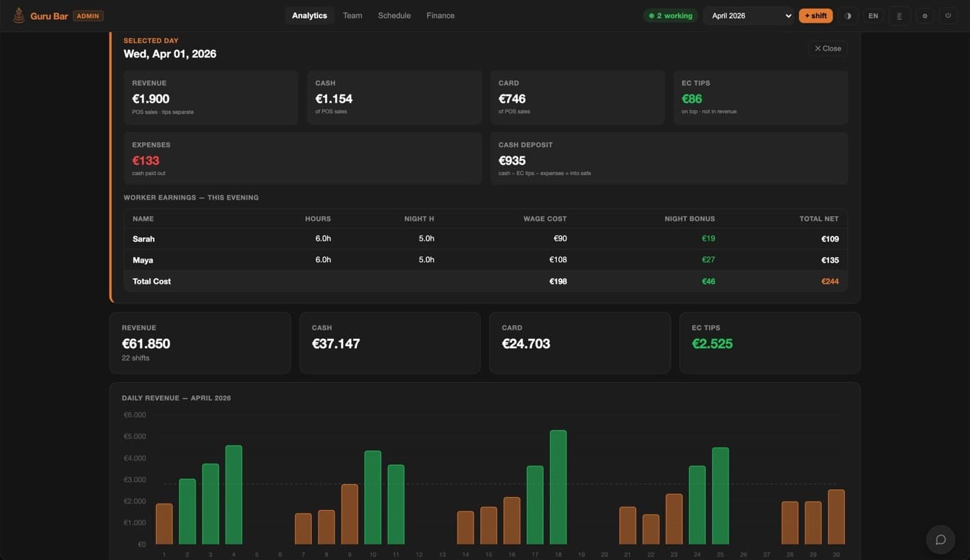
Task: Click the 2 working status badge
Action: coord(670,16)
